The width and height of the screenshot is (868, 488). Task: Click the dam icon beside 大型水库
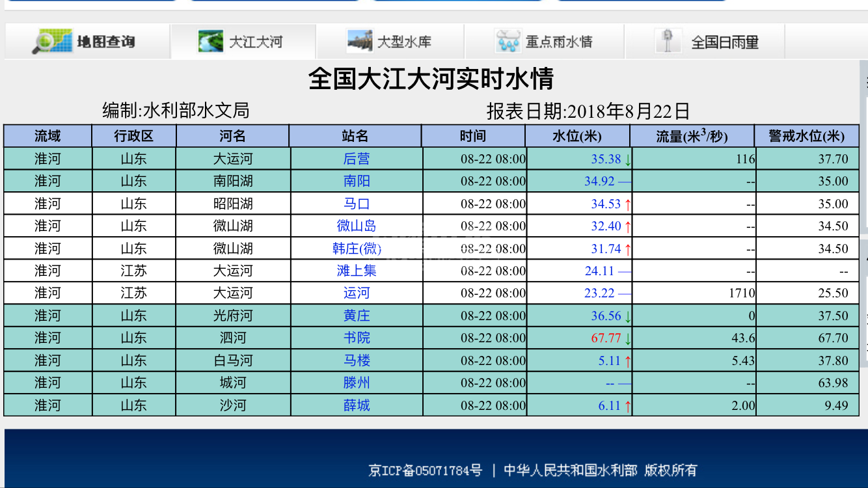pyautogui.click(x=359, y=40)
